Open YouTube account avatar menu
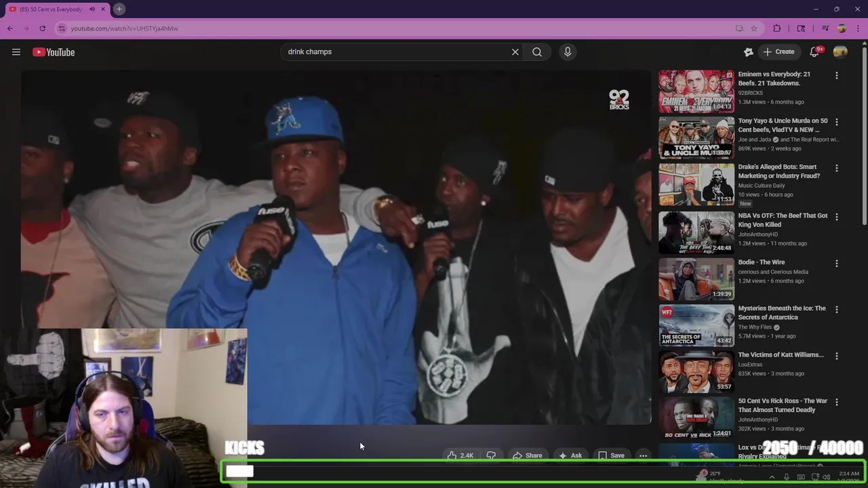Image resolution: width=868 pixels, height=488 pixels. (x=840, y=52)
